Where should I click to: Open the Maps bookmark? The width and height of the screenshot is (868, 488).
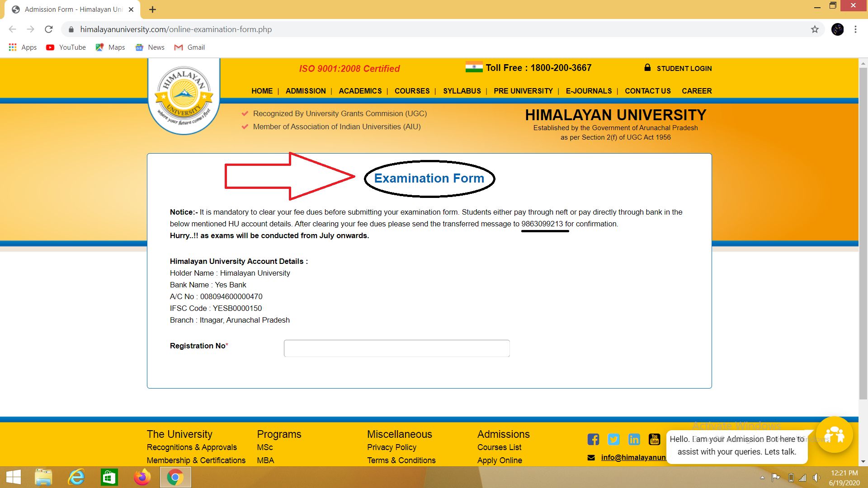110,47
